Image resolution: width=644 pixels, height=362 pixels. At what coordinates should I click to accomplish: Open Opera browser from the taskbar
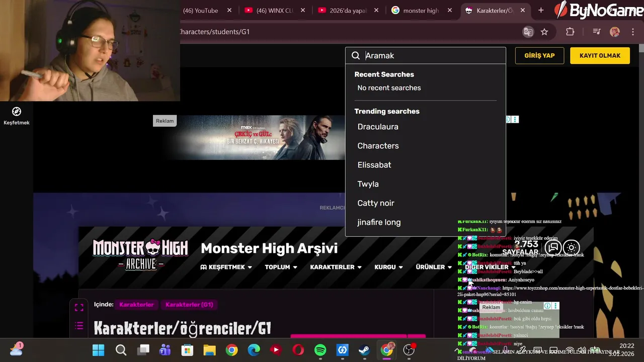coord(298,350)
